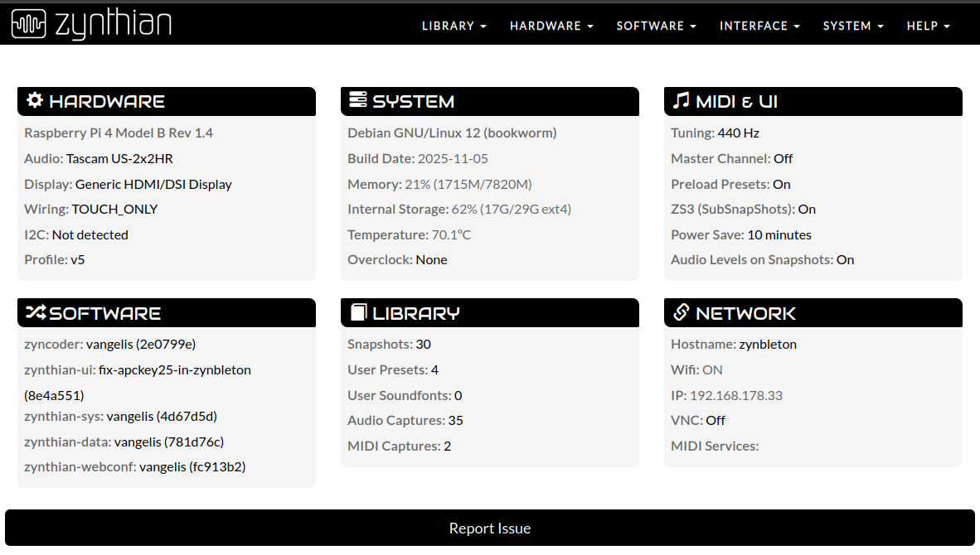Open the System menu in the top navbar
The height and width of the screenshot is (555, 980).
[x=853, y=26]
